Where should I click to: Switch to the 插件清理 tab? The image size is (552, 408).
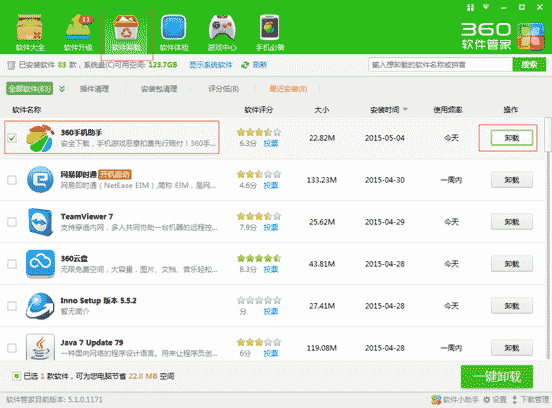(94, 89)
